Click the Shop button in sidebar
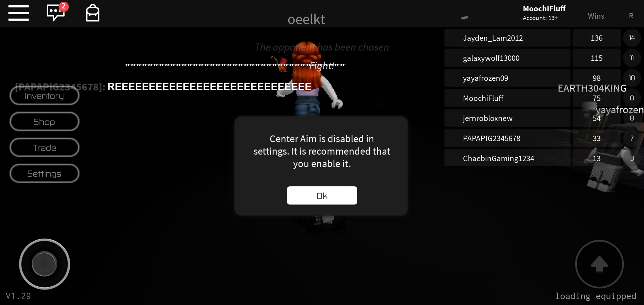The image size is (644, 305). click(44, 122)
